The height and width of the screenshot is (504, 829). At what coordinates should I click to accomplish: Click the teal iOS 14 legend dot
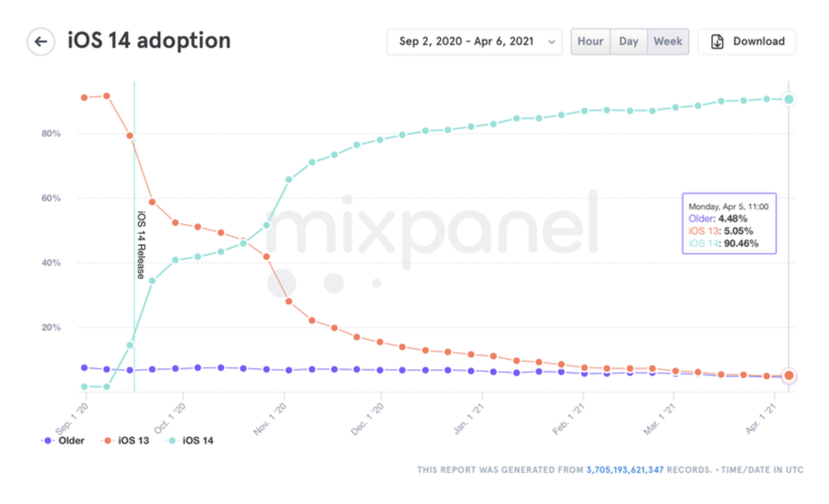(x=172, y=440)
